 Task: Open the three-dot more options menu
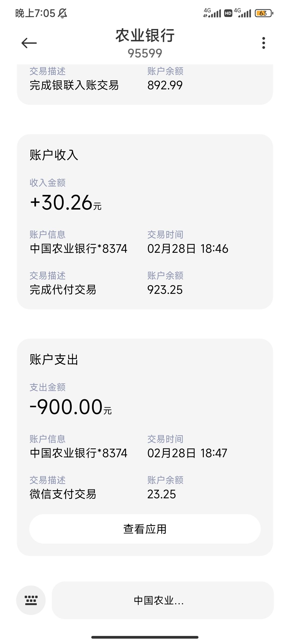[x=263, y=43]
